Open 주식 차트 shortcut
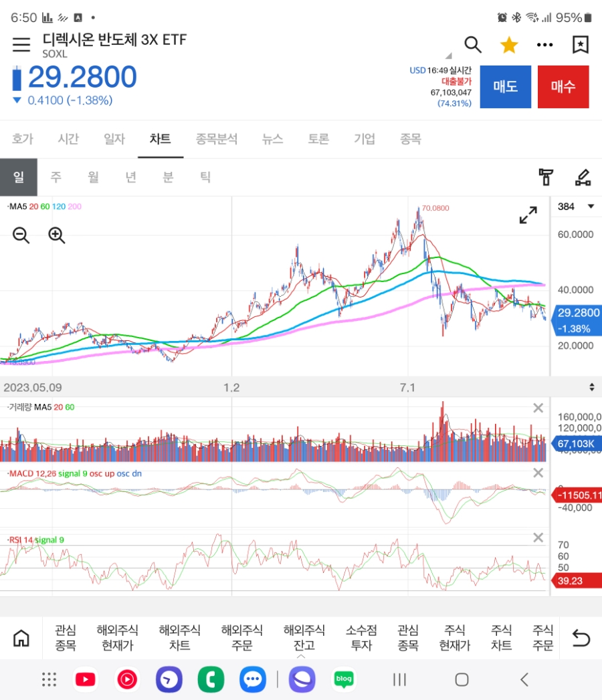This screenshot has width=602, height=700. click(x=502, y=638)
